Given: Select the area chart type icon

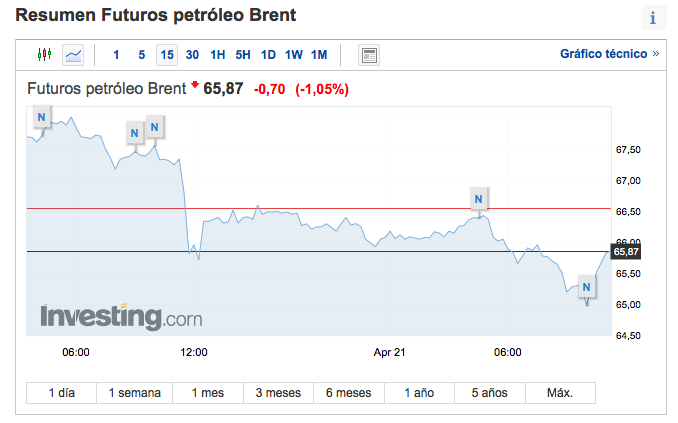Looking at the screenshot, I should [x=74, y=55].
